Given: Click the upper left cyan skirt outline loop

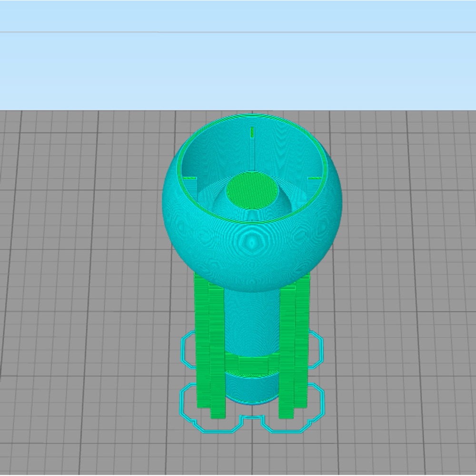Looking at the screenshot, I should 188,350.
